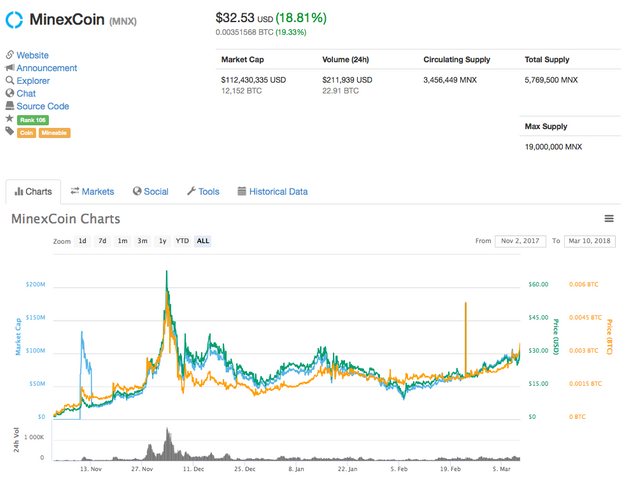Click the 5,769,500 MNX total supply value
The image size is (640, 477).
coord(551,80)
